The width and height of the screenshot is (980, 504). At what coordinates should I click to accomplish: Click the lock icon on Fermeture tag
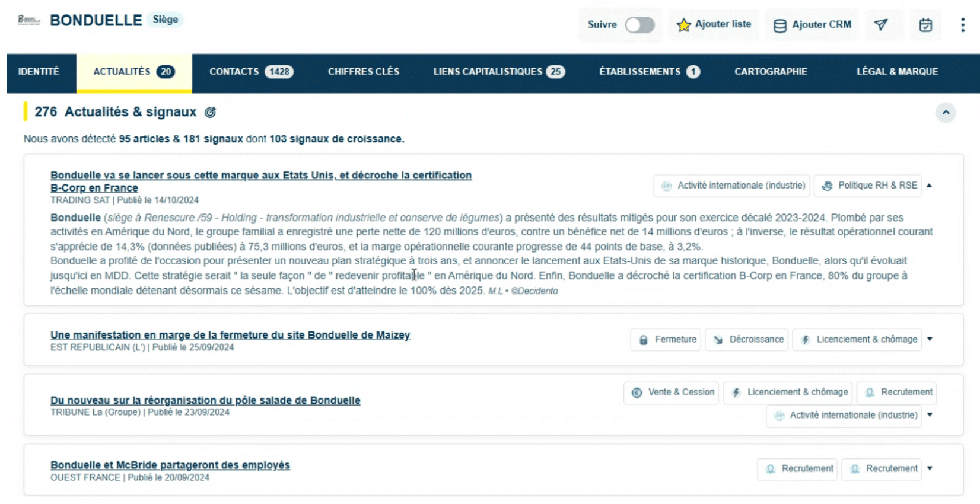coord(644,340)
